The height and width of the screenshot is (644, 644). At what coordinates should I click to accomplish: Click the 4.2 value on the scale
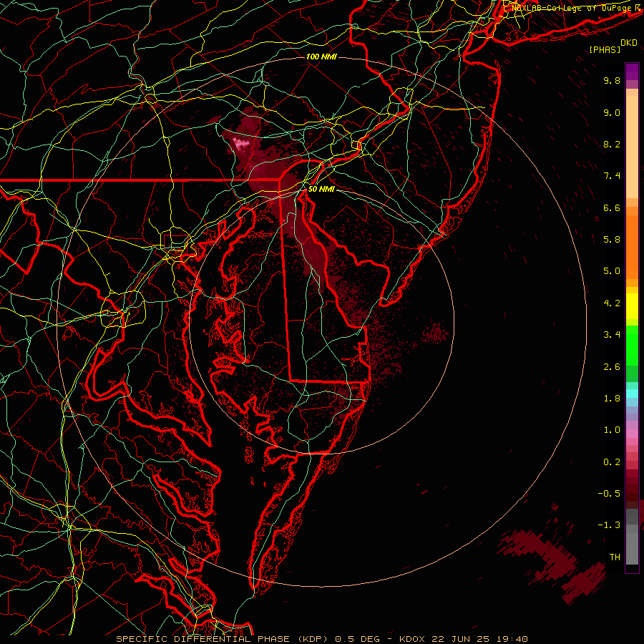[612, 303]
